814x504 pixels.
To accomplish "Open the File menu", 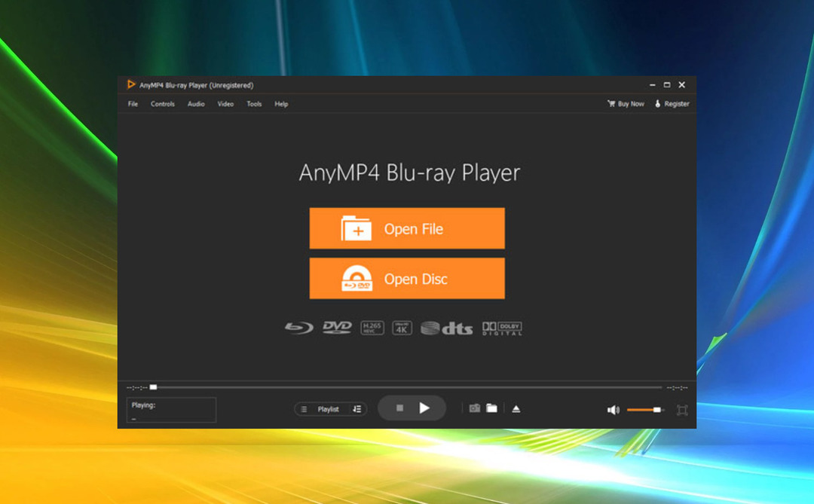I will pos(133,104).
